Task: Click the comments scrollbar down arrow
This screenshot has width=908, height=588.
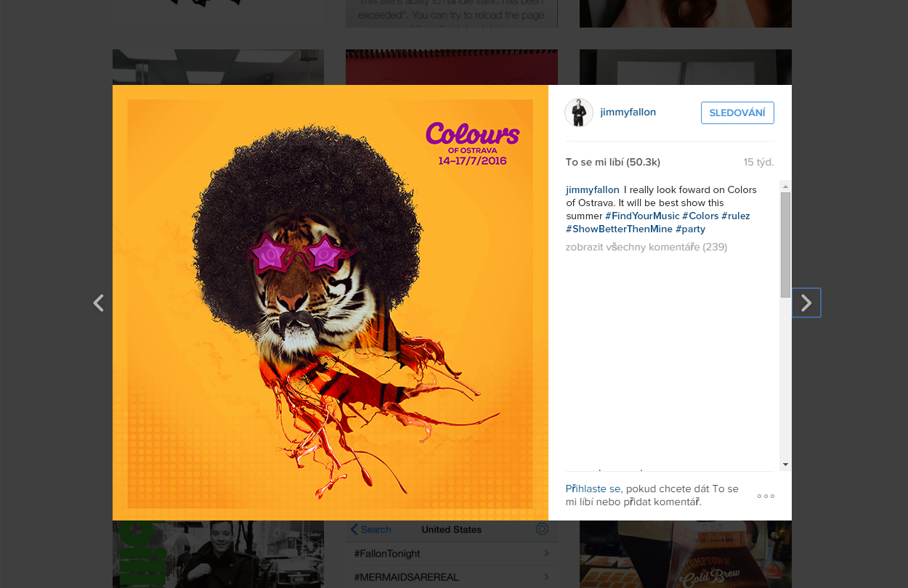Action: click(785, 465)
